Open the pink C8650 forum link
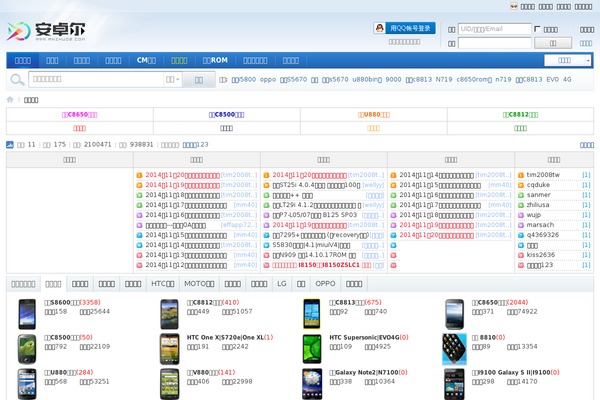600x400 pixels. pyautogui.click(x=80, y=114)
